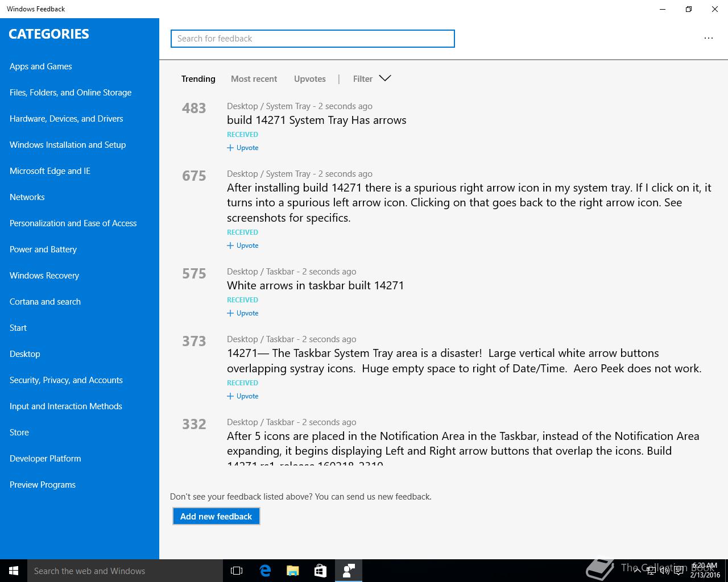Image resolution: width=728 pixels, height=582 pixels.
Task: Launch Microsoft Edge from the taskbar
Action: coord(265,571)
